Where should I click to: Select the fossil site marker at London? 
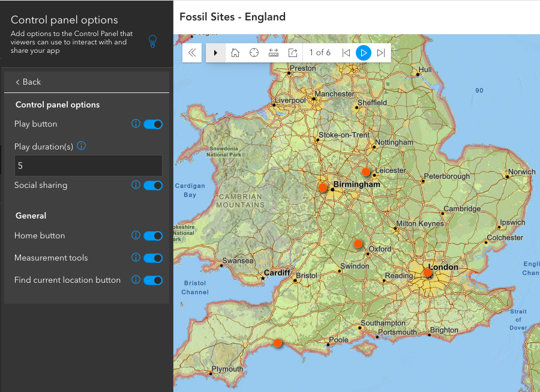pyautogui.click(x=428, y=273)
